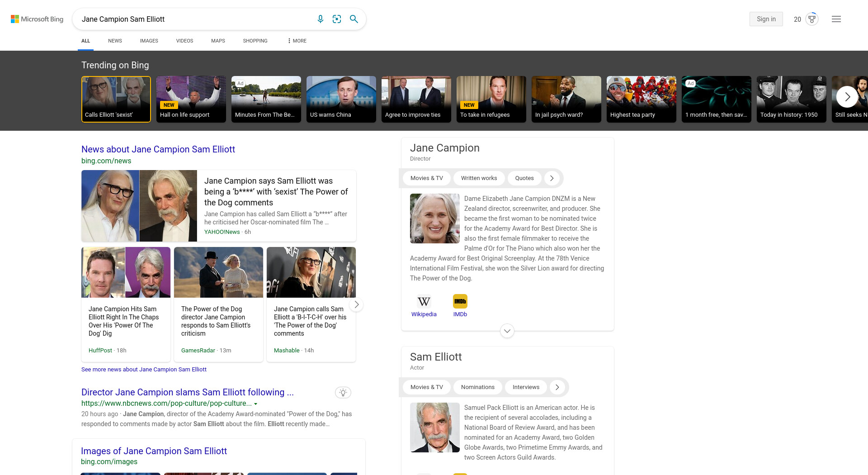Click the lightbulb insights icon
This screenshot has height=475, width=868.
(x=343, y=392)
